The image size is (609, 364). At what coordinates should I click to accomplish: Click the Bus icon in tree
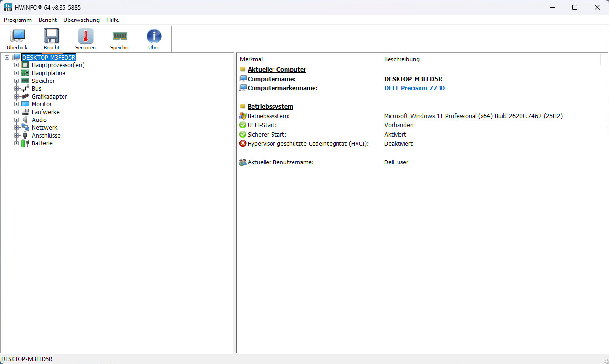point(25,89)
